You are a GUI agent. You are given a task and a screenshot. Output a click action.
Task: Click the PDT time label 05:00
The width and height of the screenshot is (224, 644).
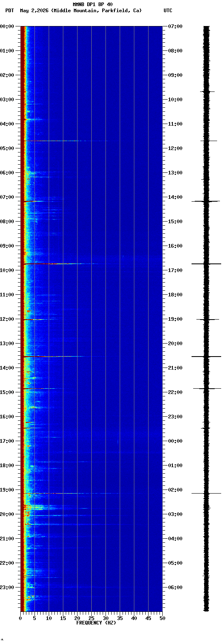coord(7,148)
